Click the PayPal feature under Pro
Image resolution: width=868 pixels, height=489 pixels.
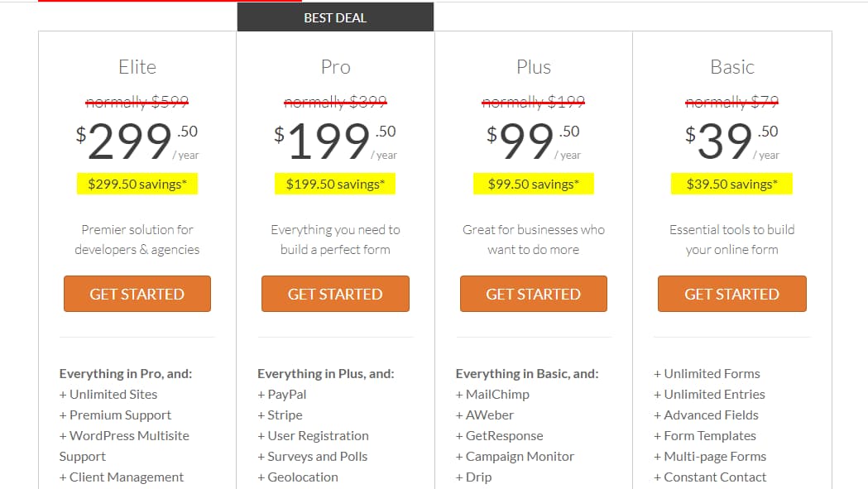coord(281,394)
